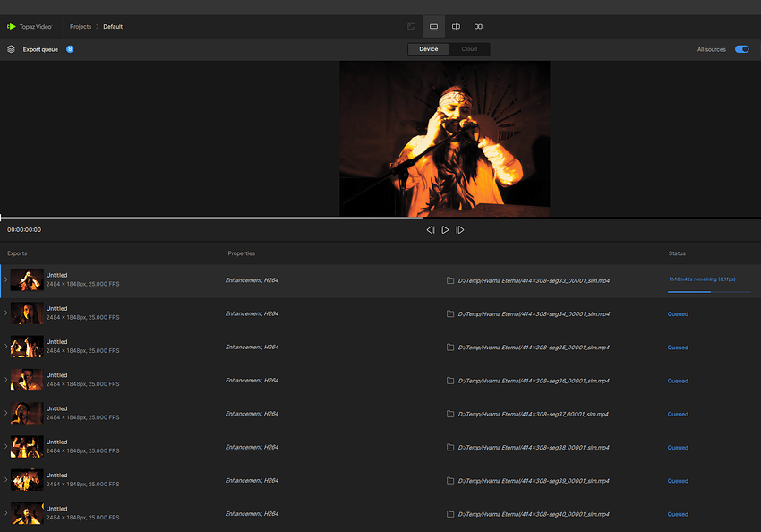The image size is (761, 532).
Task: Step forward one frame
Action: pos(460,230)
